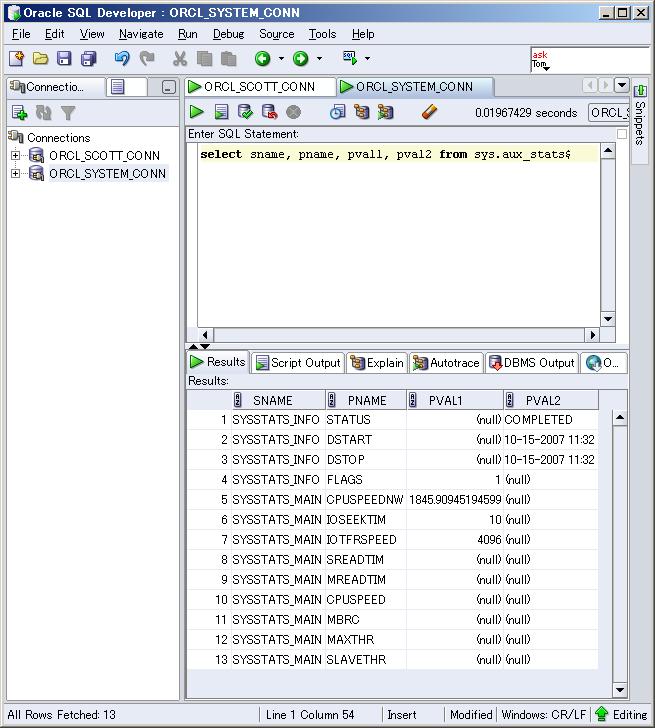This screenshot has width=655, height=728.
Task: Open the Debug menu
Action: point(228,34)
